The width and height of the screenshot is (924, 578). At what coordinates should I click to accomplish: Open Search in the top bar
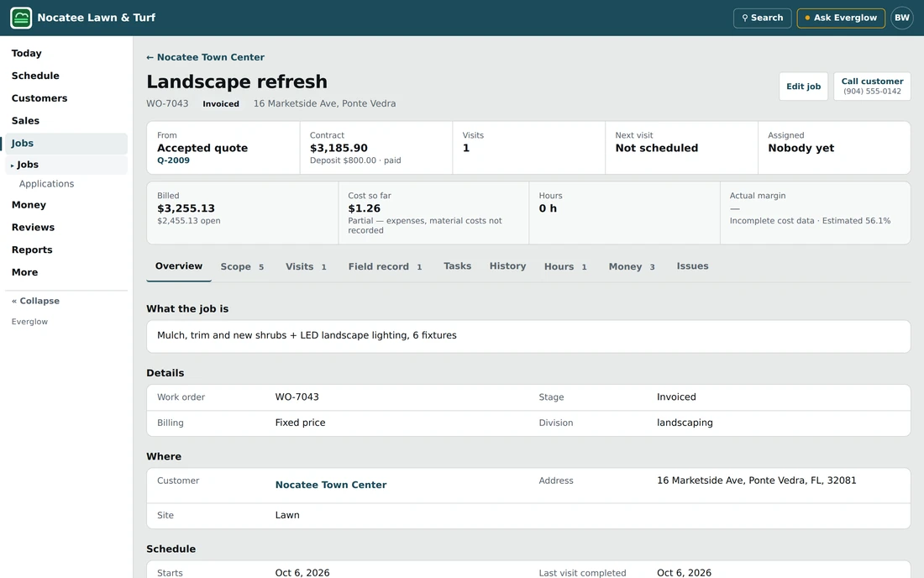pyautogui.click(x=762, y=18)
